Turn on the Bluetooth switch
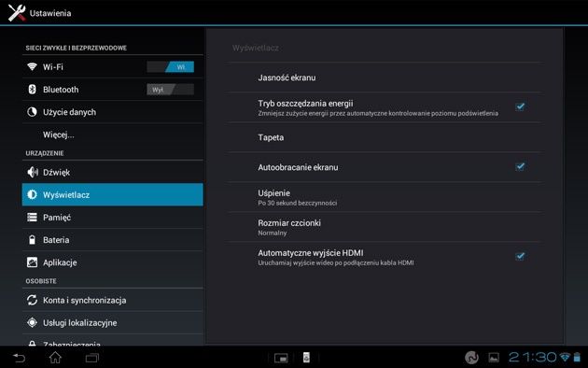Image resolution: width=588 pixels, height=368 pixels. [x=170, y=90]
